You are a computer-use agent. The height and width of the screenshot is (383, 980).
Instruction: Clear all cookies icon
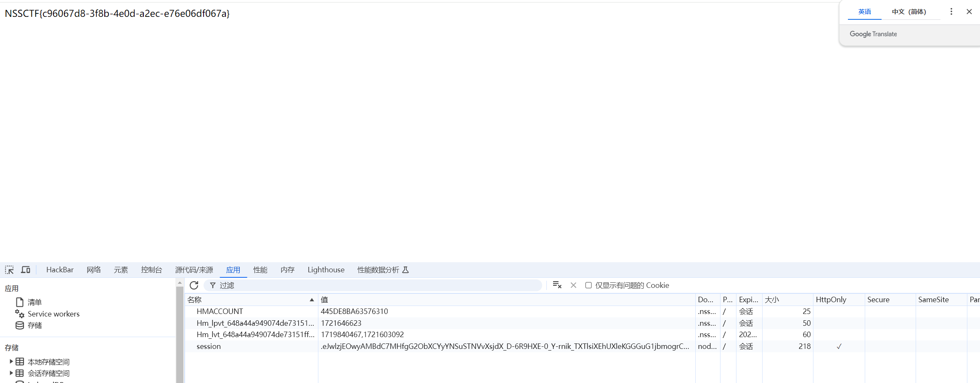tap(557, 285)
